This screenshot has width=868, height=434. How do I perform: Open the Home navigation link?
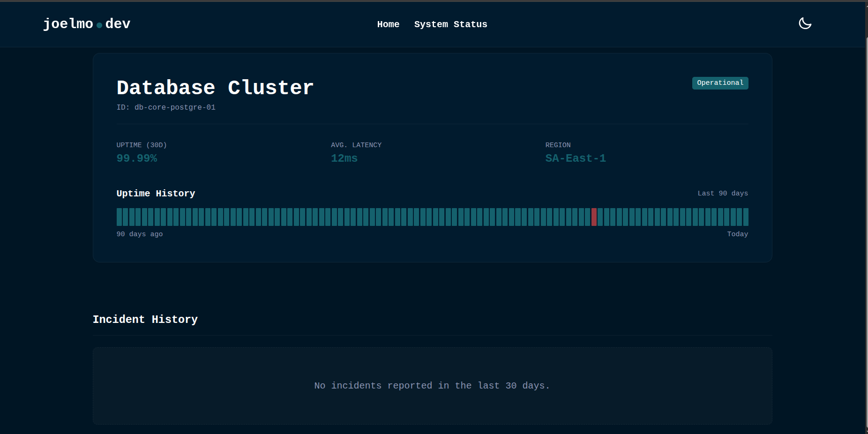pyautogui.click(x=388, y=24)
